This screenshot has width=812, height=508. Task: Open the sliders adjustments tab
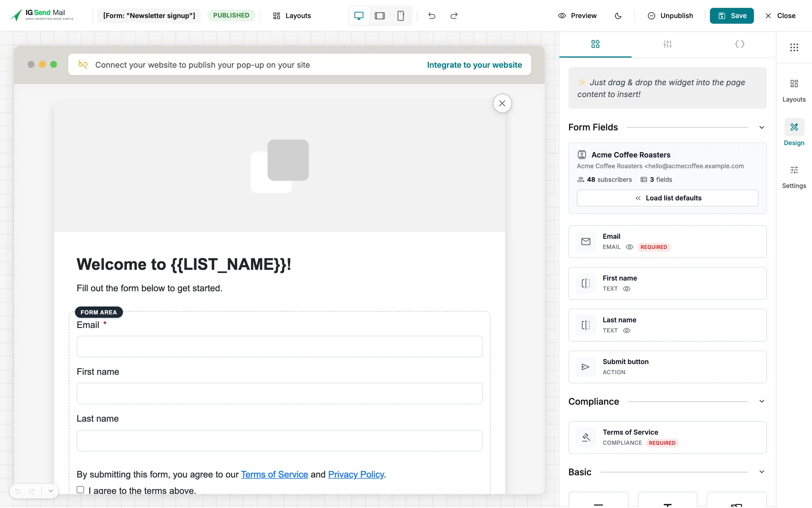pyautogui.click(x=667, y=44)
